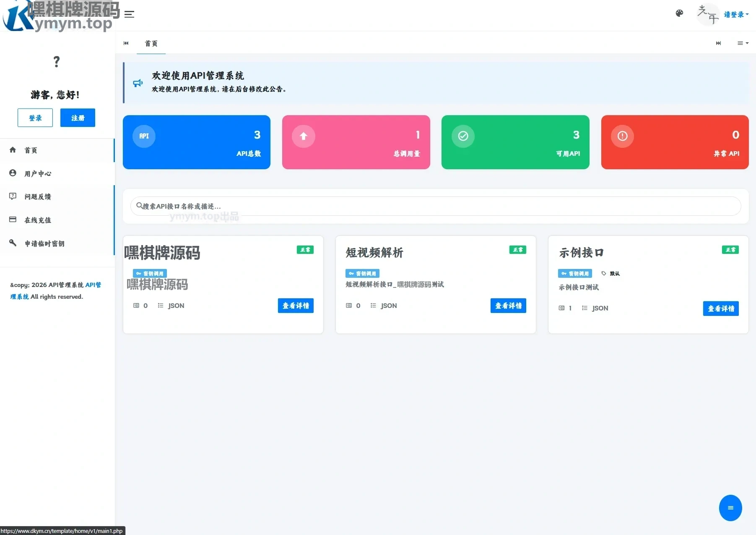Viewport: 756px width, 535px height.
Task: Click the 短视频解析 card title
Action: (x=374, y=253)
